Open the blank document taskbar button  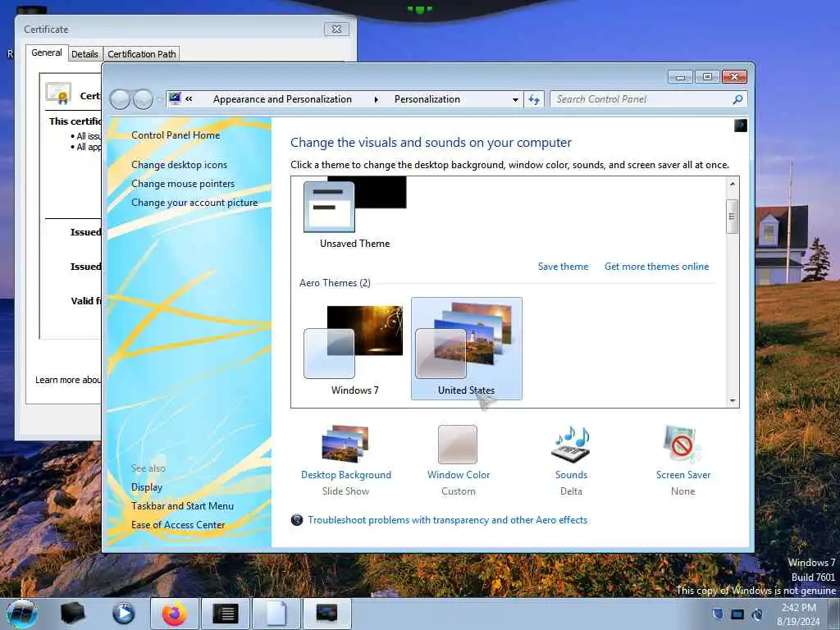(276, 614)
